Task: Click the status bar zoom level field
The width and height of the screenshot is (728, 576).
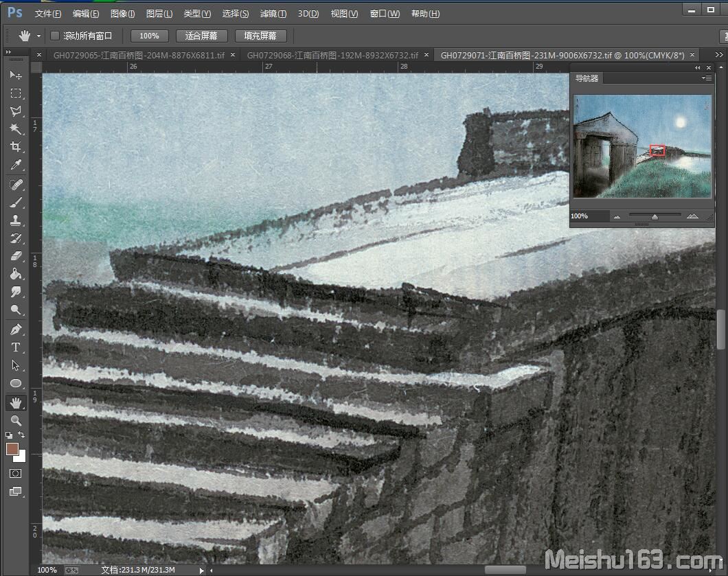Action: coord(47,570)
